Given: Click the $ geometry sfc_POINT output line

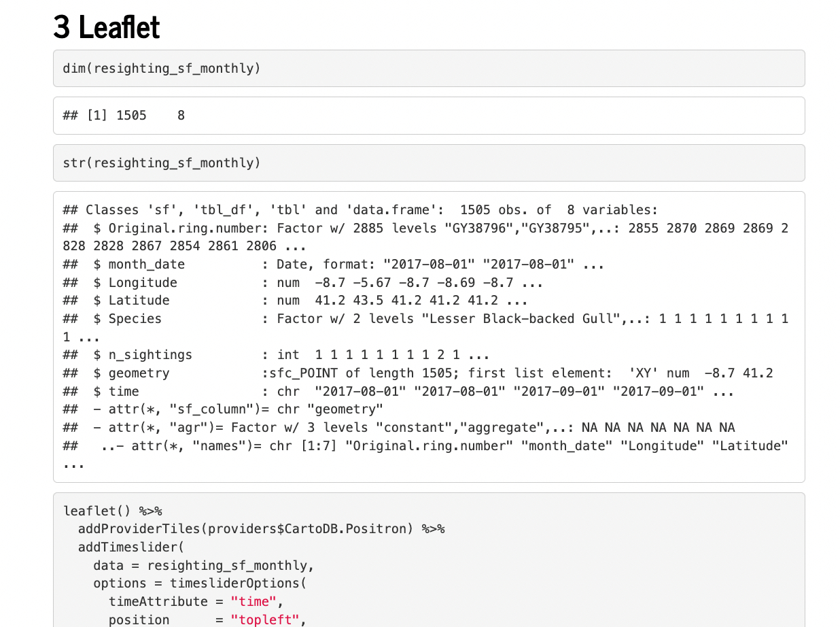Looking at the screenshot, I should [x=417, y=373].
